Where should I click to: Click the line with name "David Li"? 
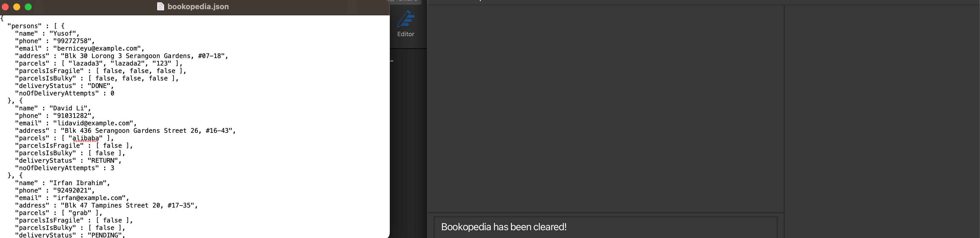pos(53,108)
